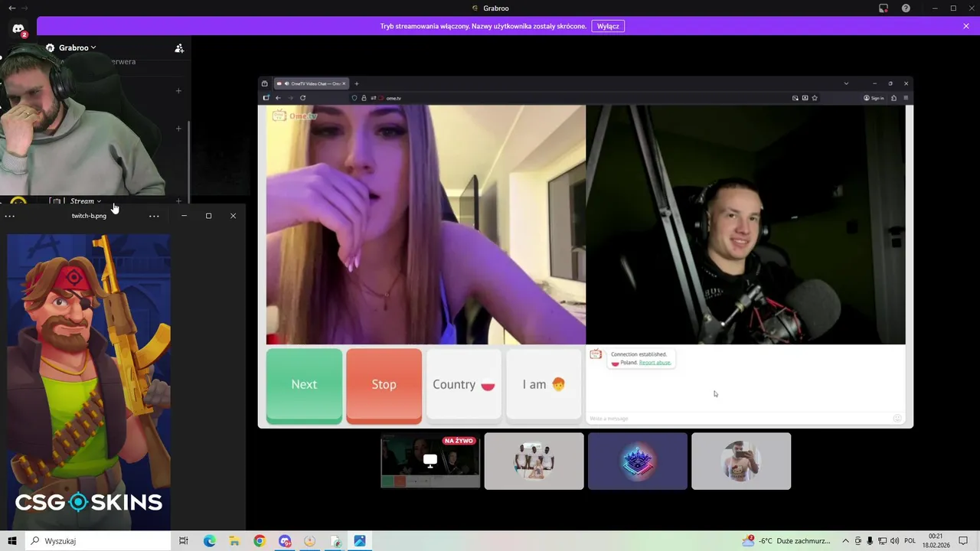Toggle browser sidebar icon left of back arrow

point(266,98)
